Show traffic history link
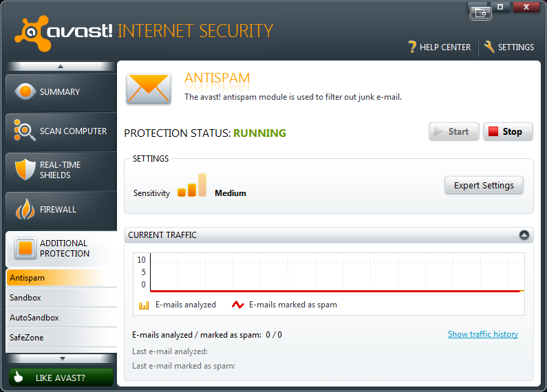 pyautogui.click(x=483, y=334)
